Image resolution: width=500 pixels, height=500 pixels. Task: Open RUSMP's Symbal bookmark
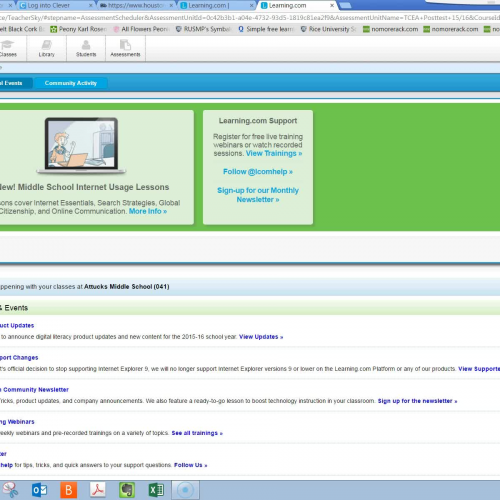click(203, 29)
